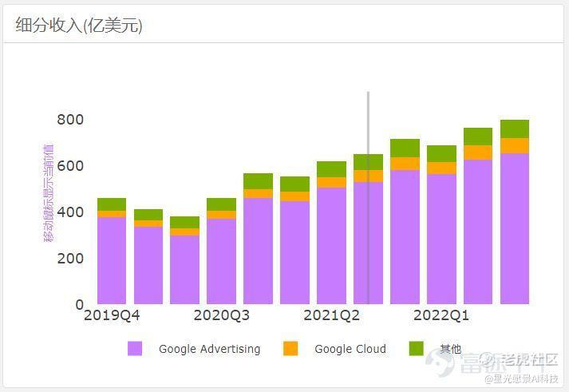The width and height of the screenshot is (569, 392).
Task: Click the rightmost bar's purple segment
Action: tap(515, 228)
